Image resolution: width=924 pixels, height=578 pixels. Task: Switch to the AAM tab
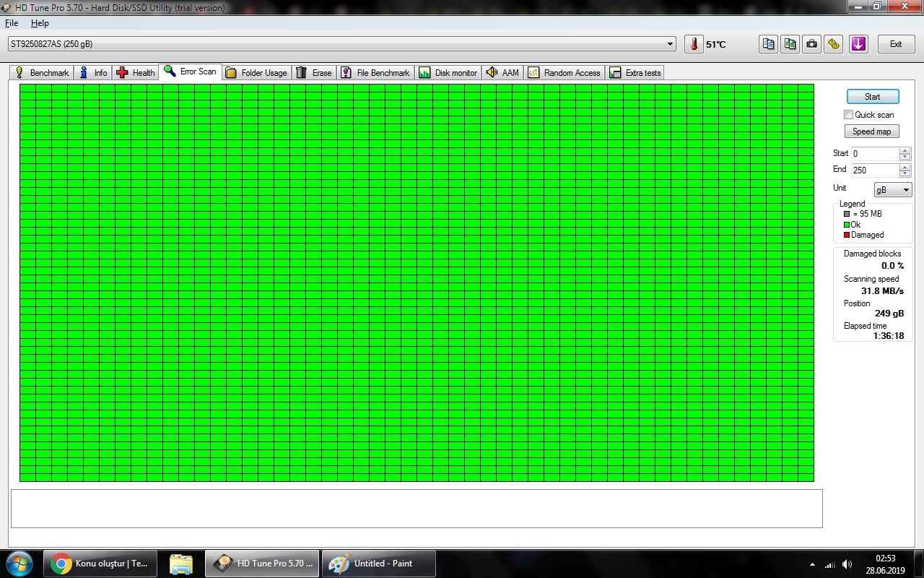click(502, 73)
